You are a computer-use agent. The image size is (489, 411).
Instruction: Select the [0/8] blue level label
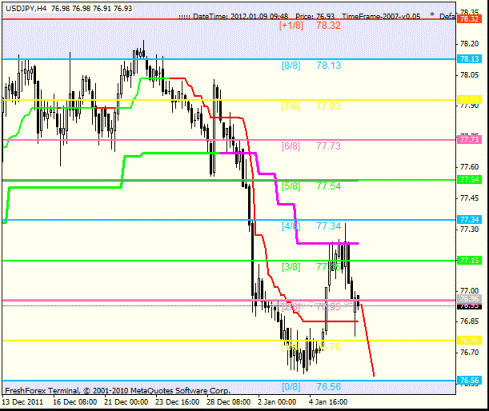tap(291, 387)
